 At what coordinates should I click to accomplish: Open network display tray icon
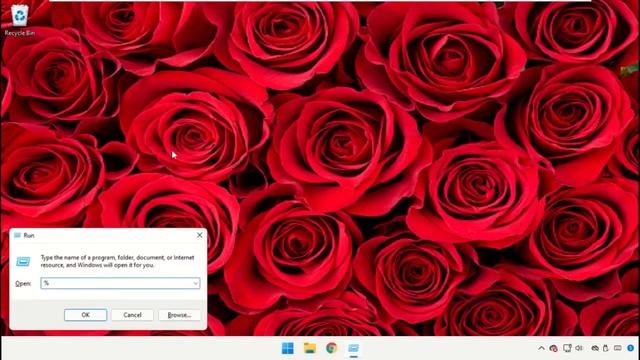pyautogui.click(x=567, y=348)
